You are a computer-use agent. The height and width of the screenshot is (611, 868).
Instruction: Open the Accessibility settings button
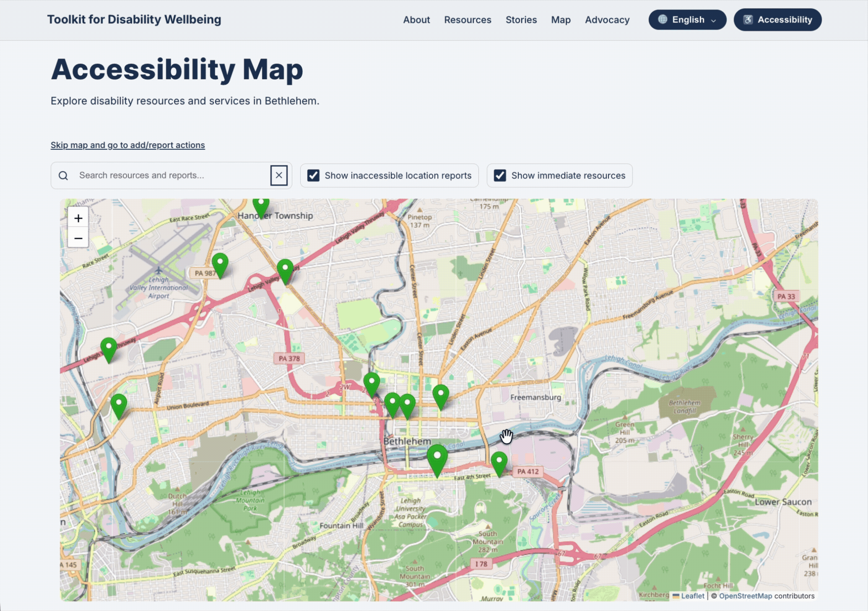(777, 20)
